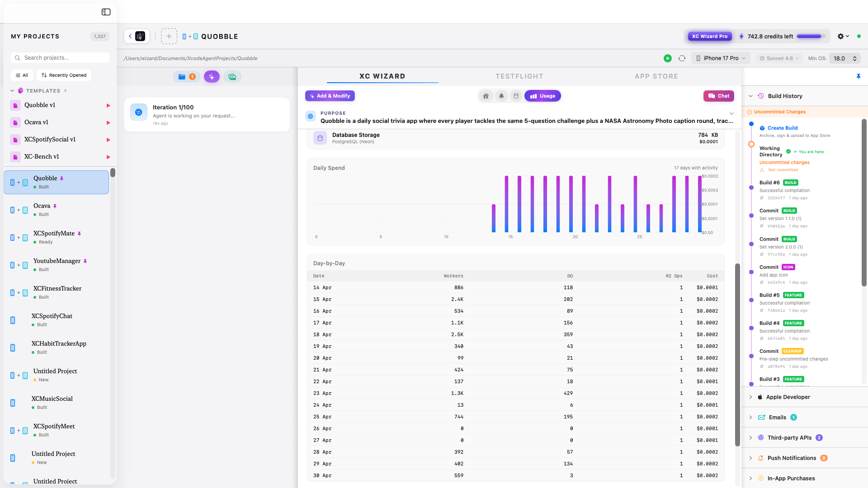Image resolution: width=868 pixels, height=488 pixels.
Task: Open the Iteration 1/100 card
Action: coord(207,115)
